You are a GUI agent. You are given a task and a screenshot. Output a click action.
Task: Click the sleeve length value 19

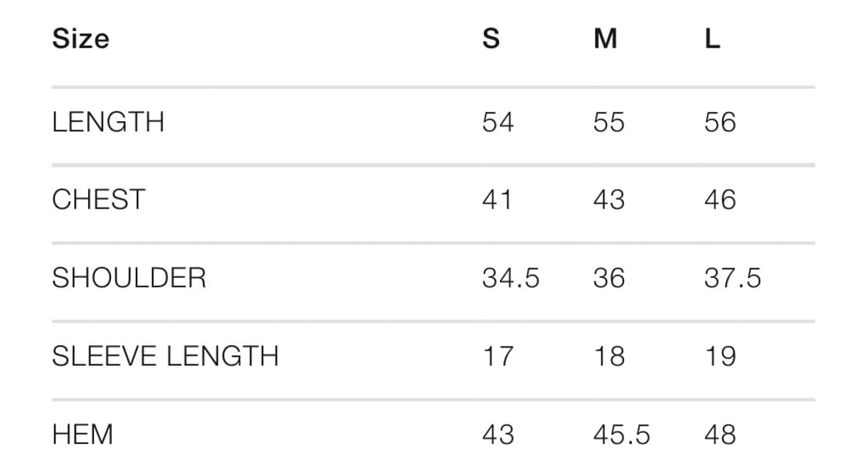pyautogui.click(x=720, y=356)
